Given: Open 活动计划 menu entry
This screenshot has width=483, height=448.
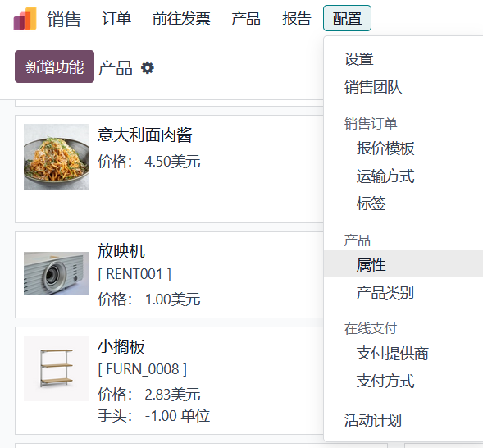Looking at the screenshot, I should (x=373, y=420).
